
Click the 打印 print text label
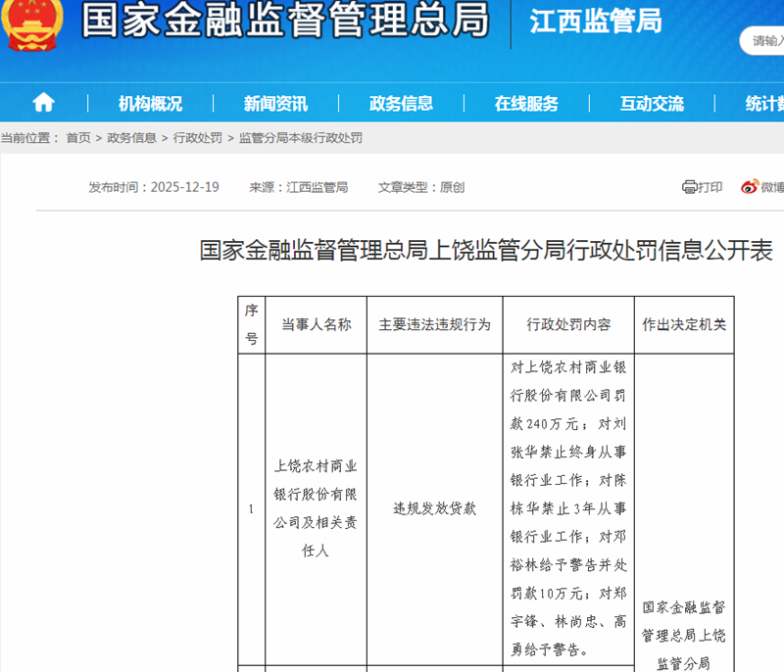(x=710, y=187)
